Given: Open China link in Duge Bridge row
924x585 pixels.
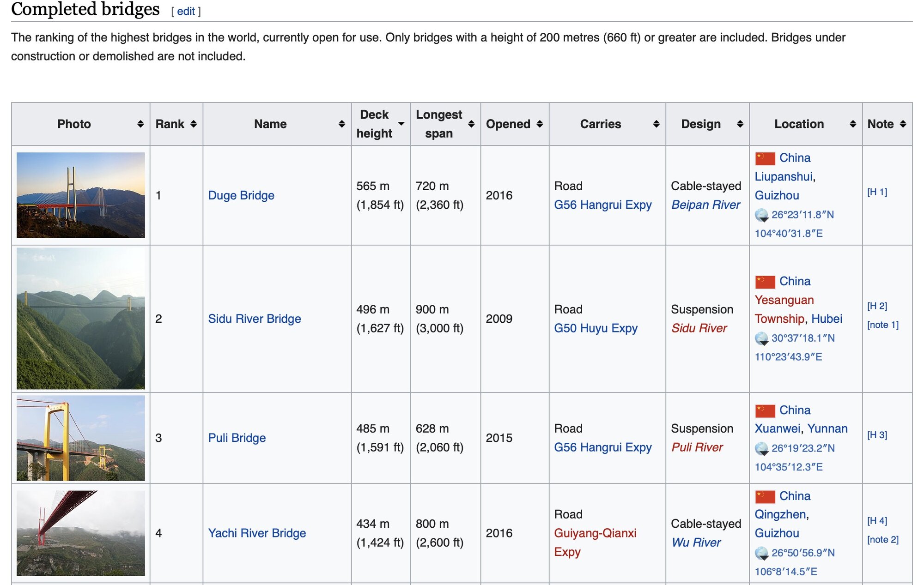Looking at the screenshot, I should point(795,158).
